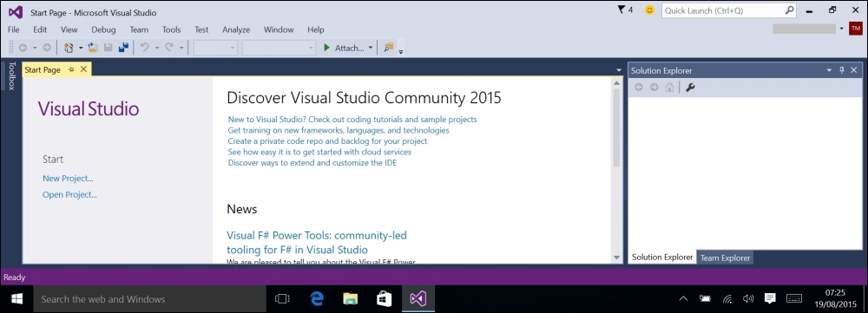Switch to the Team Explorer tab
The height and width of the screenshot is (313, 868).
(x=725, y=258)
